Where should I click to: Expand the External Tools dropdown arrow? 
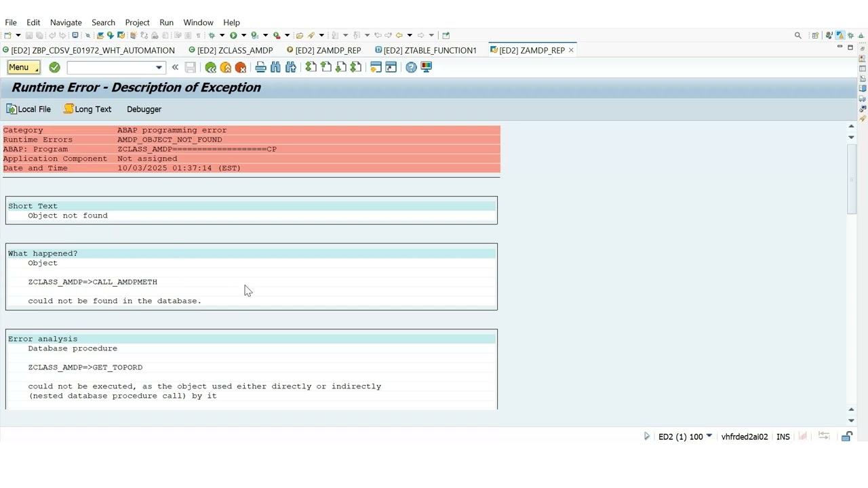[287, 35]
